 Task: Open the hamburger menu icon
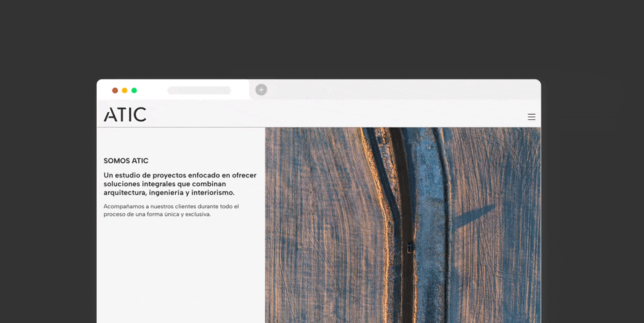[531, 117]
